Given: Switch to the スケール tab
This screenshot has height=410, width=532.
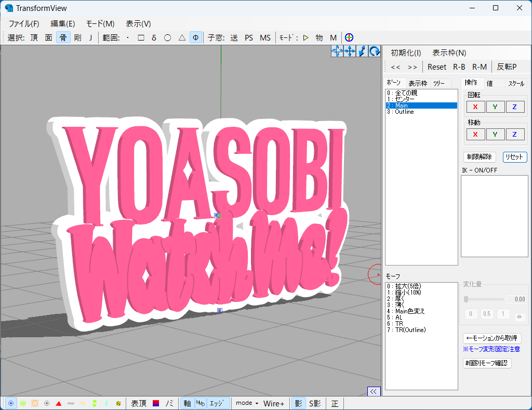Looking at the screenshot, I should tap(516, 83).
